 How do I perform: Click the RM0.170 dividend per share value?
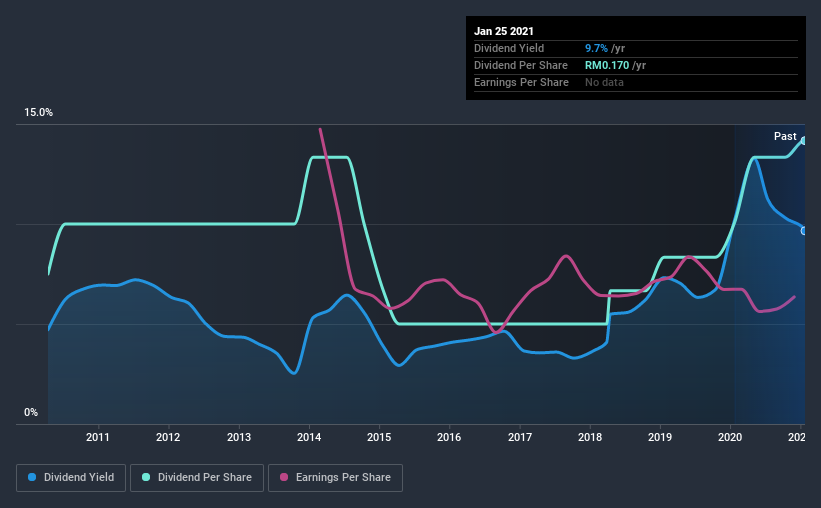tap(607, 65)
